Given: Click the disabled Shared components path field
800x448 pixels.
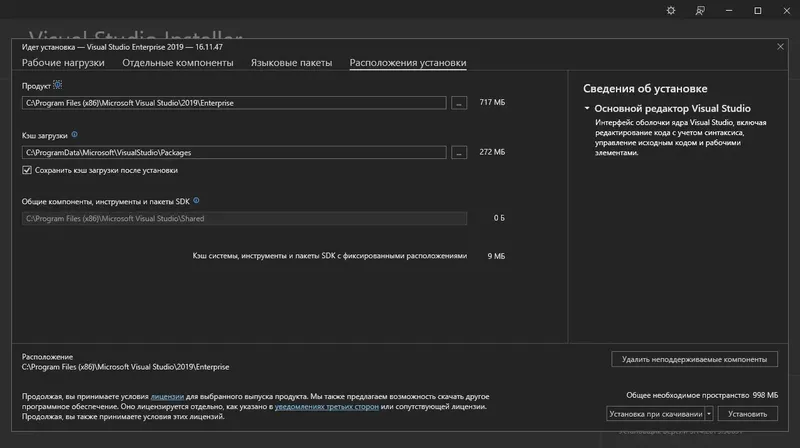Looking at the screenshot, I should coord(244,218).
